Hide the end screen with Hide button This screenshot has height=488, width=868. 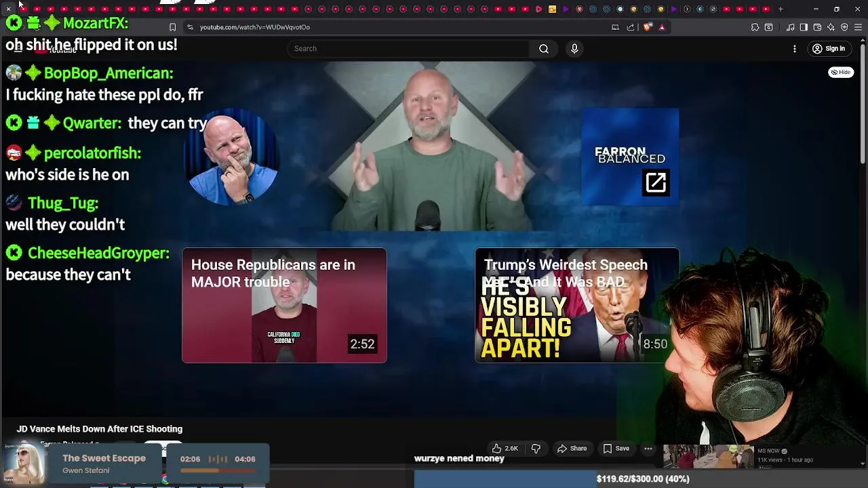[x=841, y=72]
